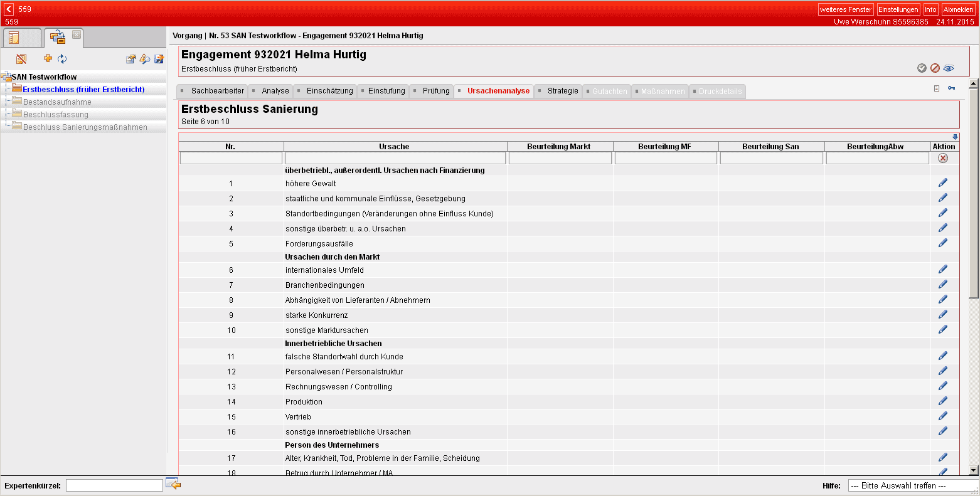Edit row staatliche und kommunale Einflüsse

click(943, 198)
